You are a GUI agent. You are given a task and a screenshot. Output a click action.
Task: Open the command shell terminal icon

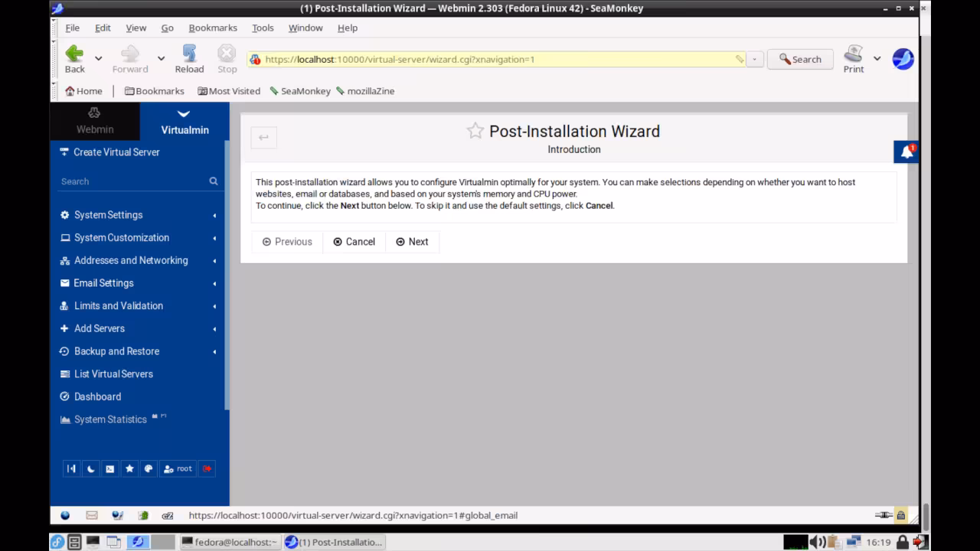click(109, 468)
